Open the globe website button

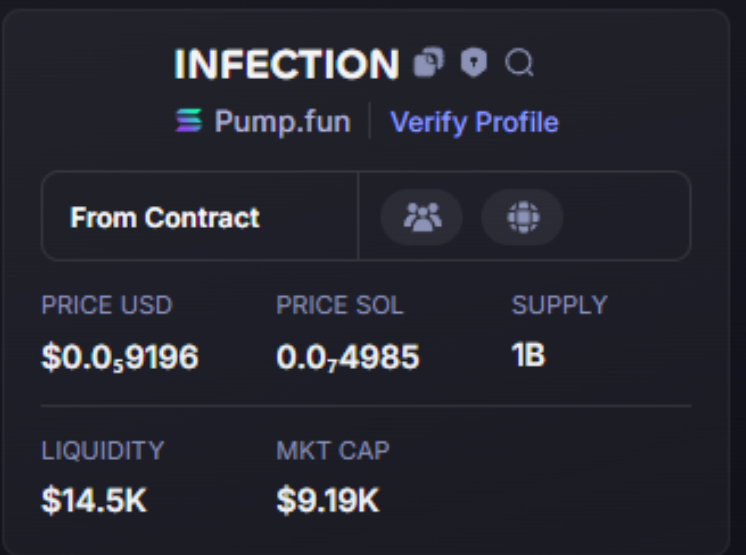tap(522, 217)
